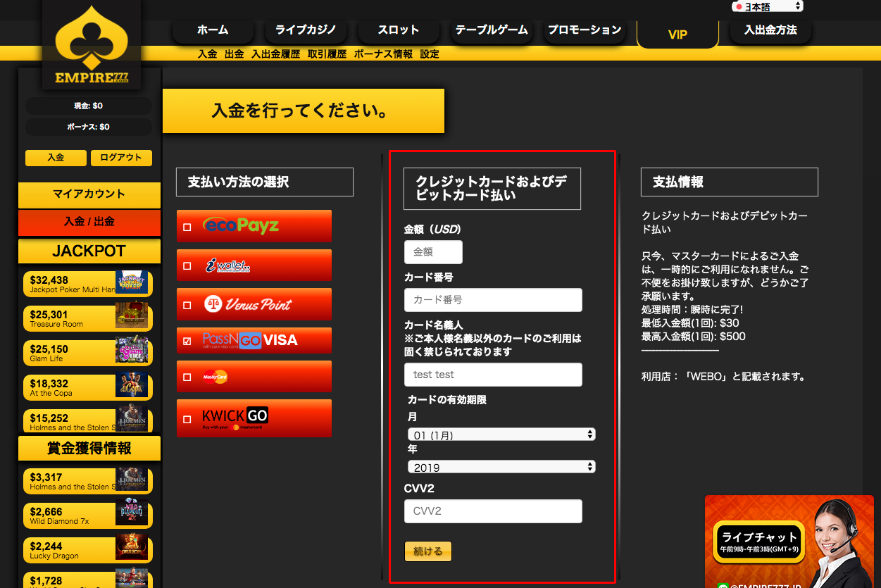The image size is (881, 588).
Task: Open the ボーナス情報 submenu link
Action: [x=384, y=54]
